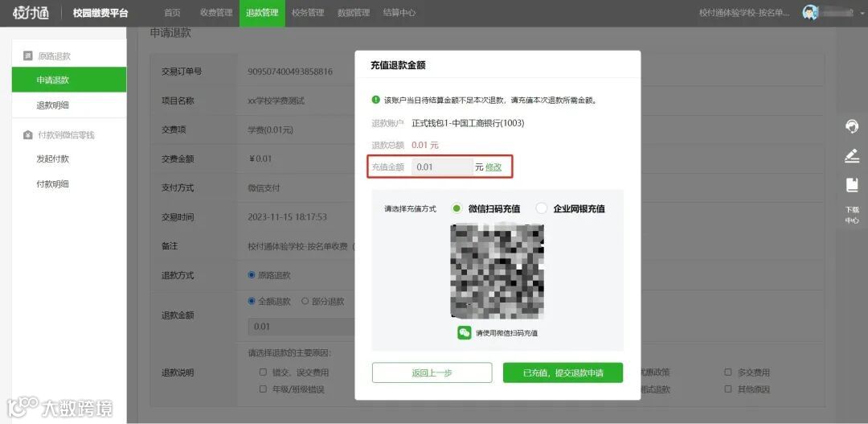
Task: Open the 下载中心 side button
Action: pyautogui.click(x=852, y=215)
